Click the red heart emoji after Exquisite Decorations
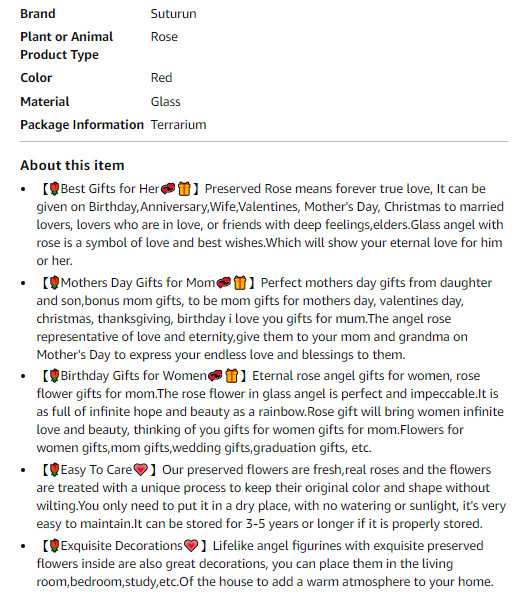Viewport: 518px width, 601px height. point(191,546)
